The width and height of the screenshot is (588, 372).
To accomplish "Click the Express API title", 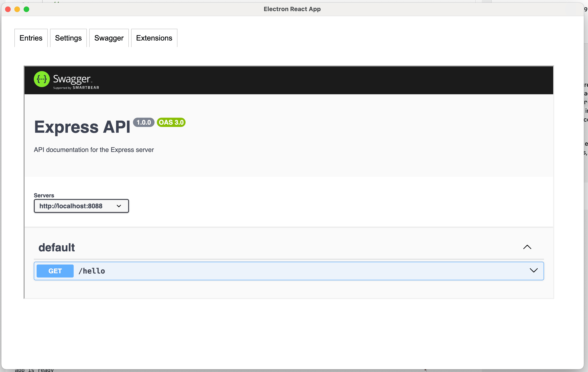I will pyautogui.click(x=82, y=127).
